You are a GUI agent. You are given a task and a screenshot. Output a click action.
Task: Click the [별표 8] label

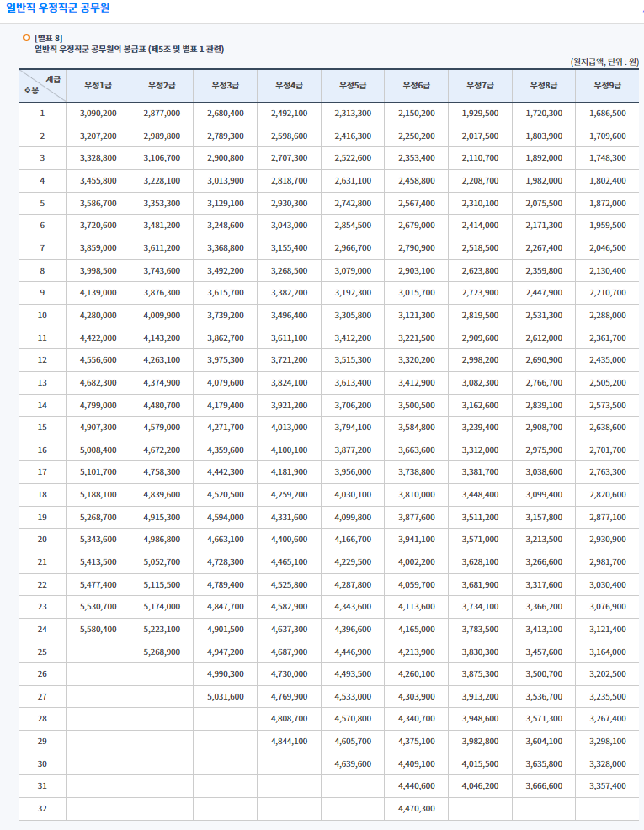[48, 38]
